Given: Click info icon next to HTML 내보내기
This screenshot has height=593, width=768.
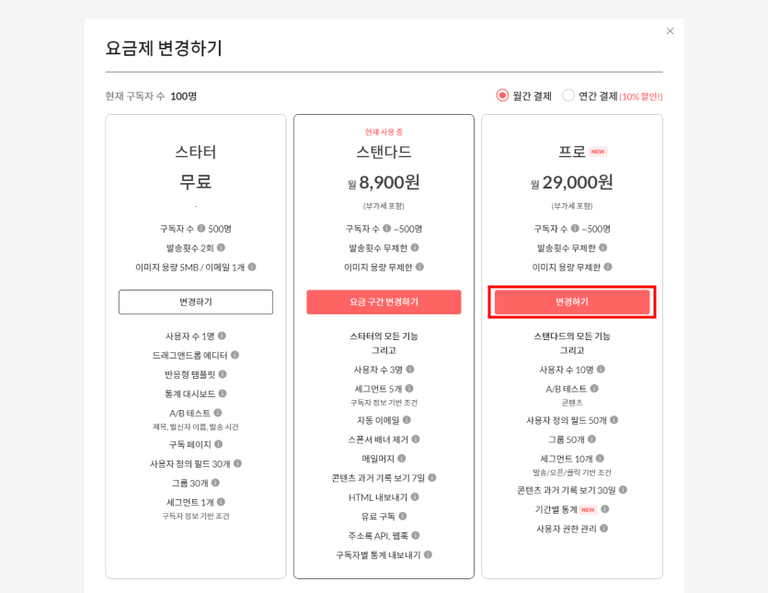Looking at the screenshot, I should click(415, 497).
